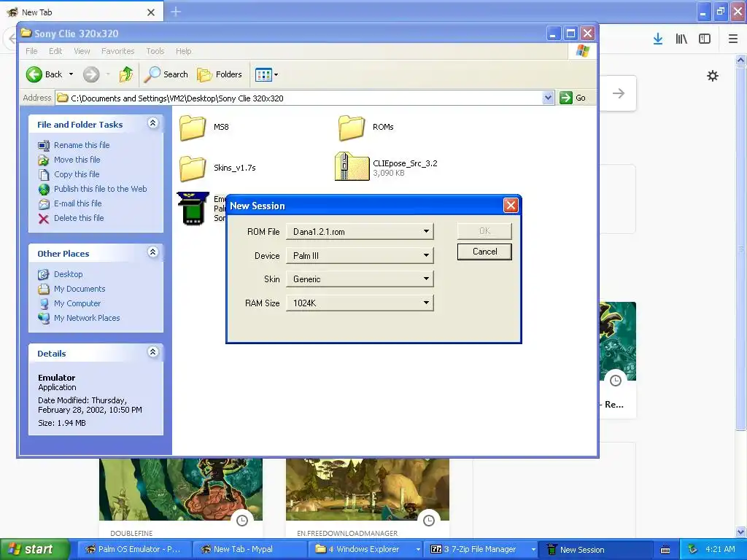The height and width of the screenshot is (560, 747).
Task: Click the Search toolbar button
Action: click(166, 74)
